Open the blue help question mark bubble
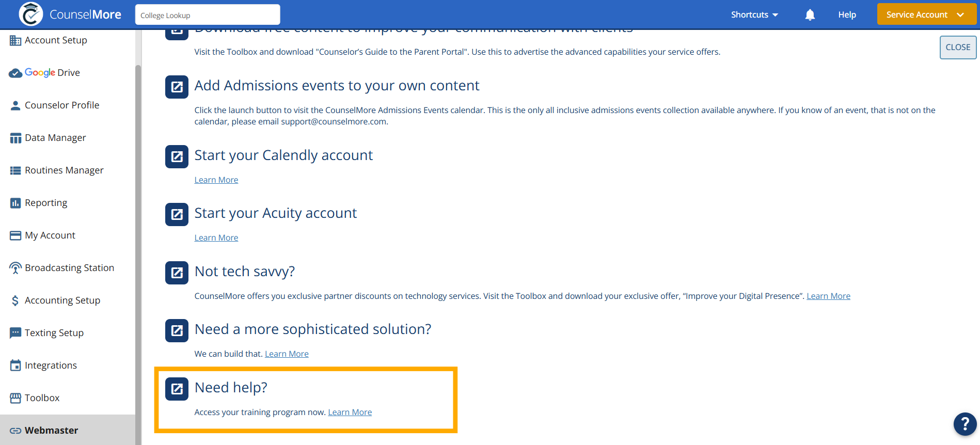Image resolution: width=980 pixels, height=445 pixels. [x=965, y=424]
